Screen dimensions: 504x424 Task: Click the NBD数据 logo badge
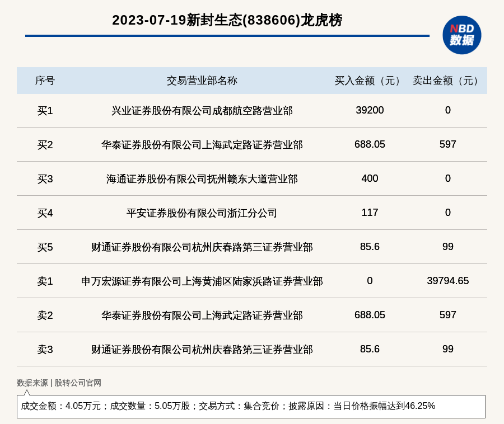tap(461, 35)
